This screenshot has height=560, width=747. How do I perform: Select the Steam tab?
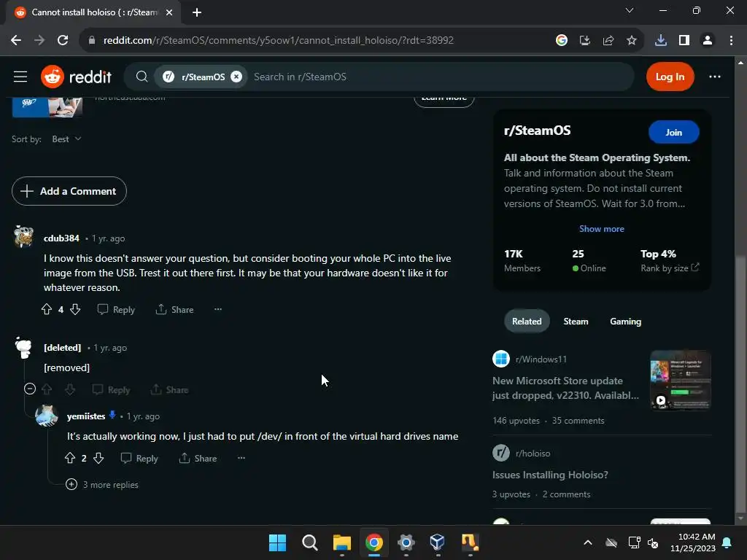click(576, 322)
